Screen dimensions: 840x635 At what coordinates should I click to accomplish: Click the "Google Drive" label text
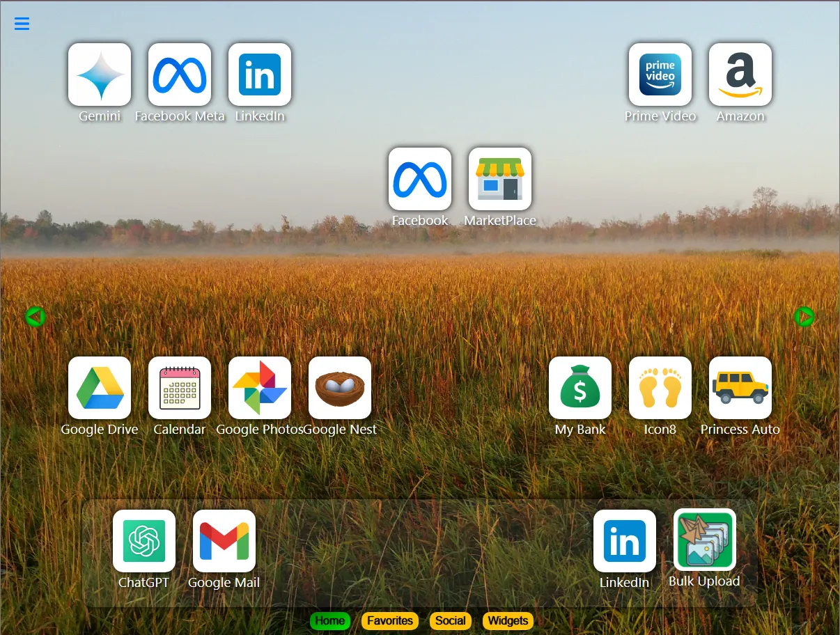[100, 430]
